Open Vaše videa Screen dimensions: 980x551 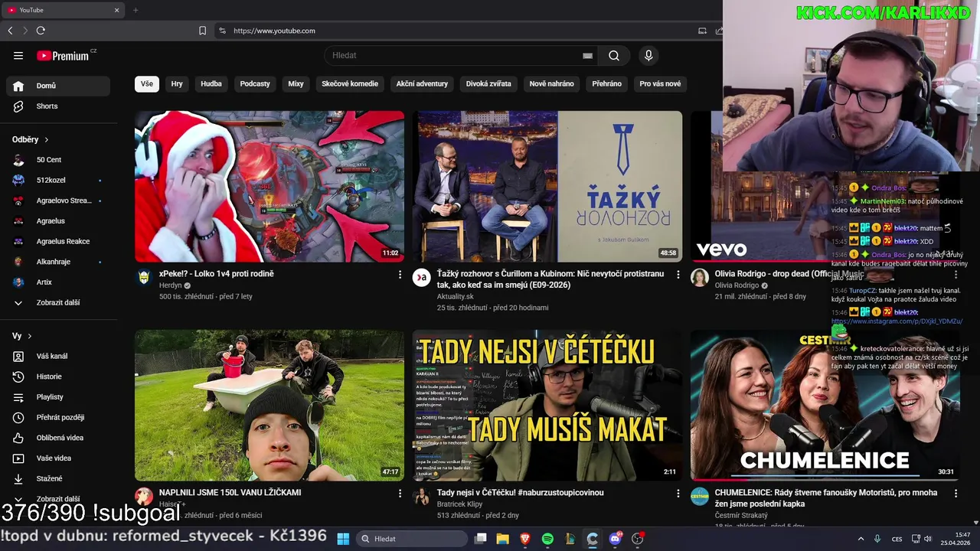tap(58, 458)
